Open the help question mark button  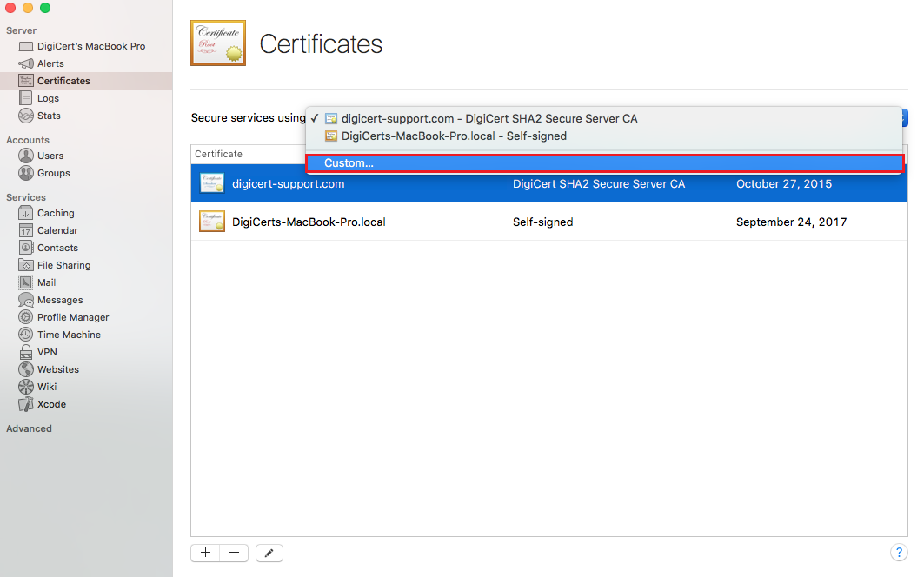pyautogui.click(x=899, y=553)
